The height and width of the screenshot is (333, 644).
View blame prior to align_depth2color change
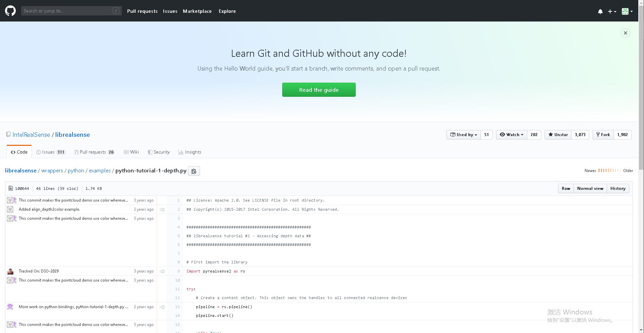(162, 210)
